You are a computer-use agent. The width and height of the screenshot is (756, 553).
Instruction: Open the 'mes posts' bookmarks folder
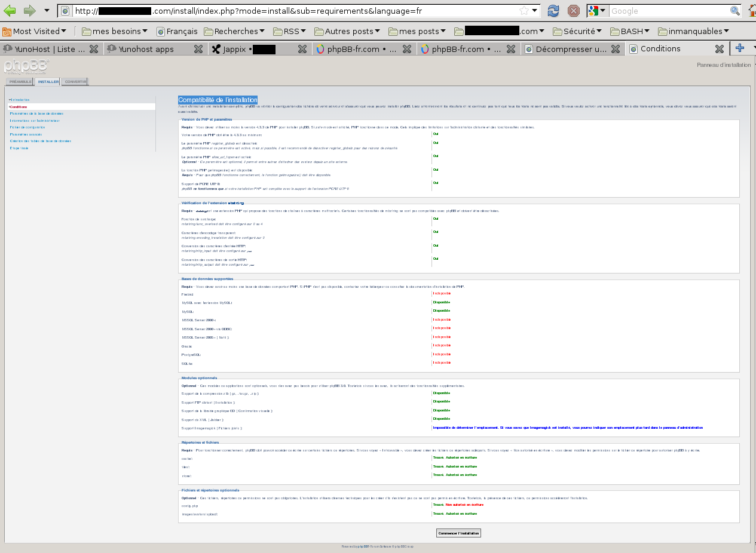click(x=417, y=31)
